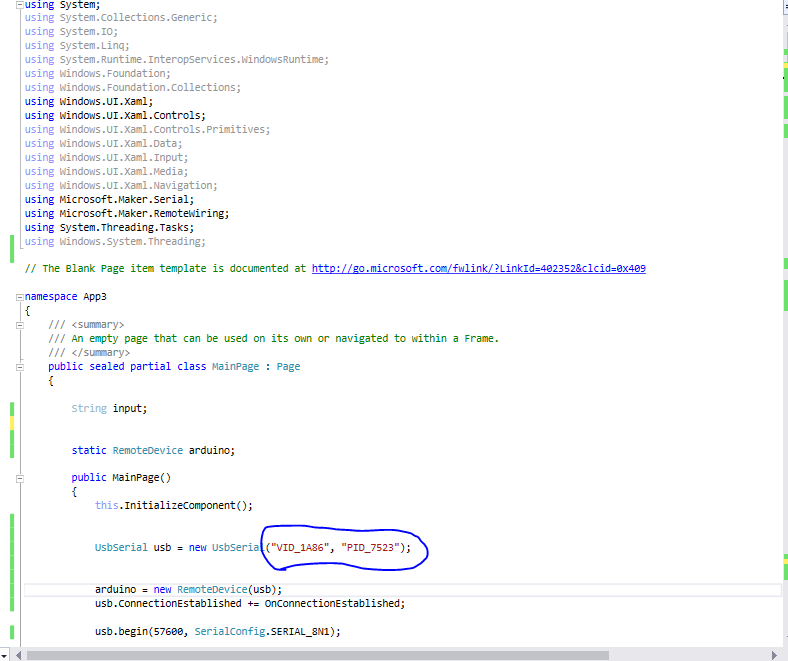Click 'static RemoteDevice arduino;' declaration
The height and width of the screenshot is (661, 788).
pos(153,450)
